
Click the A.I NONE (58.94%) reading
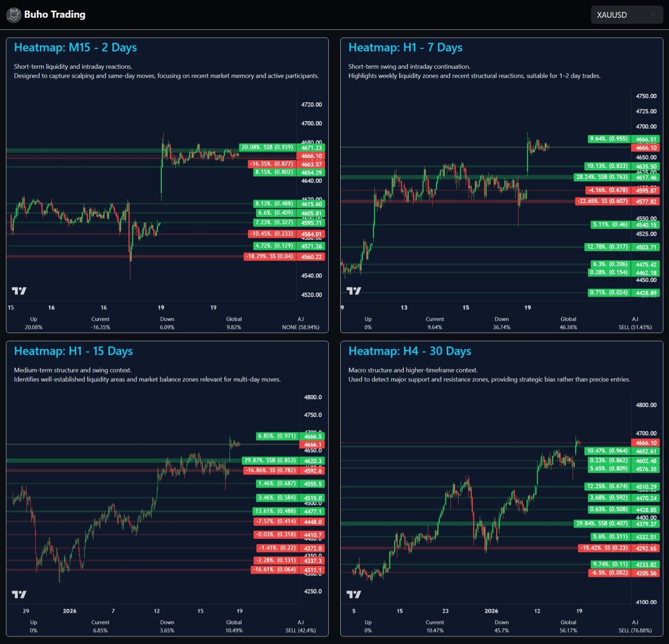[x=300, y=327]
